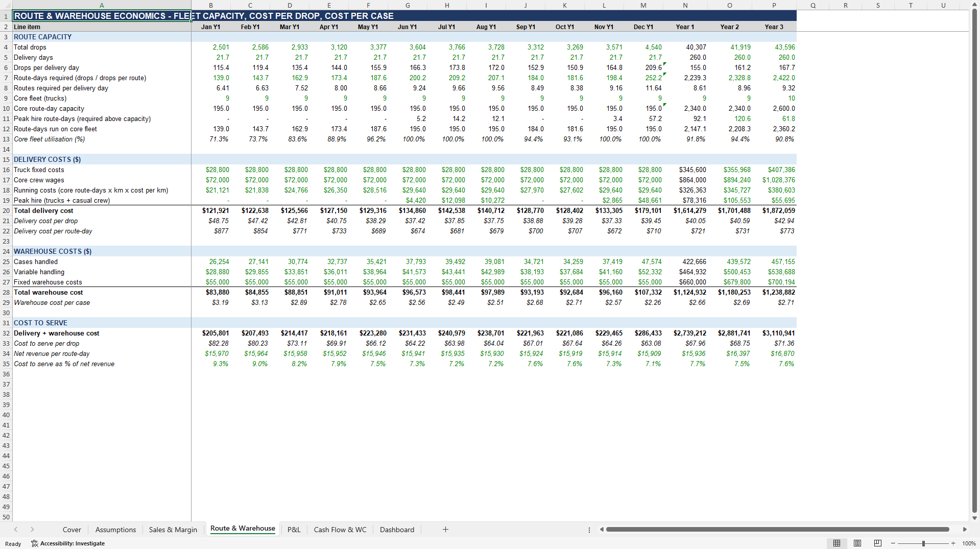Screen dimensions: 980x549
Task: Open the Cover sheet tab
Action: [71, 530]
